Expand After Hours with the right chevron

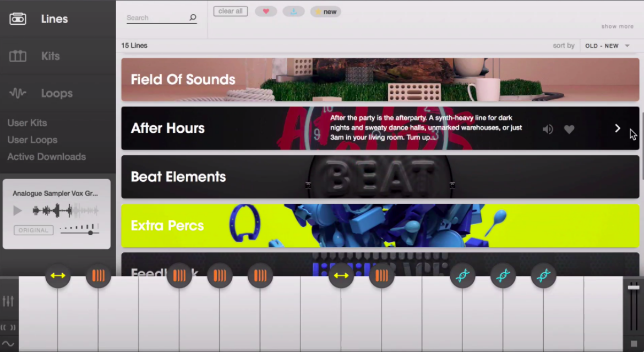pyautogui.click(x=617, y=129)
